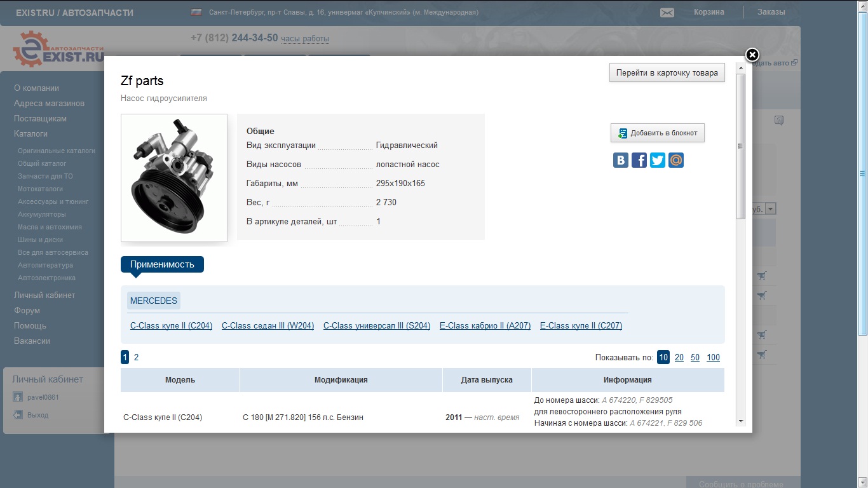Open Запчасти для ТО in the sidebar
Viewport: 868px width, 488px height.
click(x=45, y=176)
